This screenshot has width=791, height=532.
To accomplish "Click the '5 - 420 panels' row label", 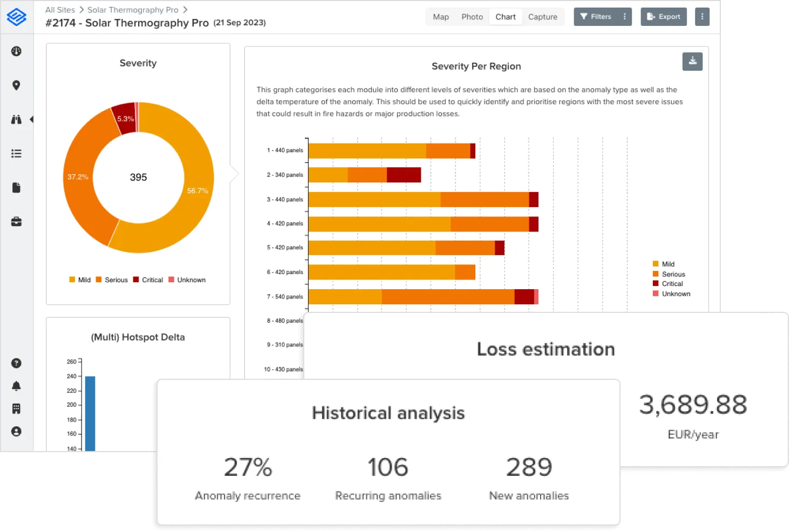I will tap(285, 248).
